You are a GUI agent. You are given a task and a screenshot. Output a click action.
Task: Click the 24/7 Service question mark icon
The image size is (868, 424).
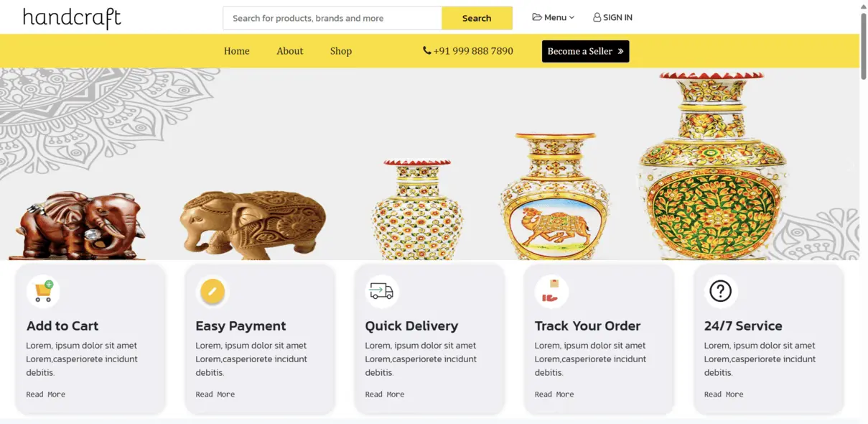[720, 291]
